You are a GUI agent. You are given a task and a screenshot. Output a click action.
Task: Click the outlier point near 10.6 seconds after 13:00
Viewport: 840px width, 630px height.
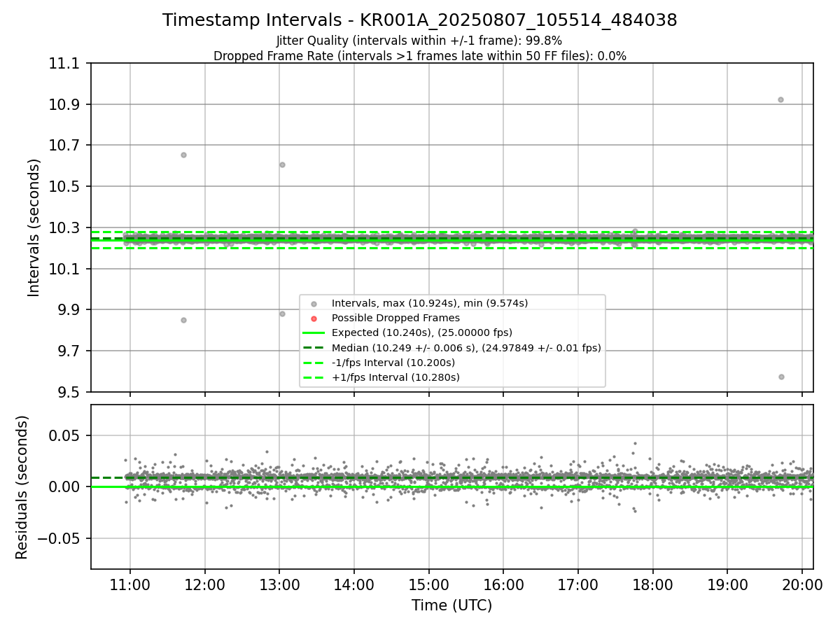[x=282, y=164]
